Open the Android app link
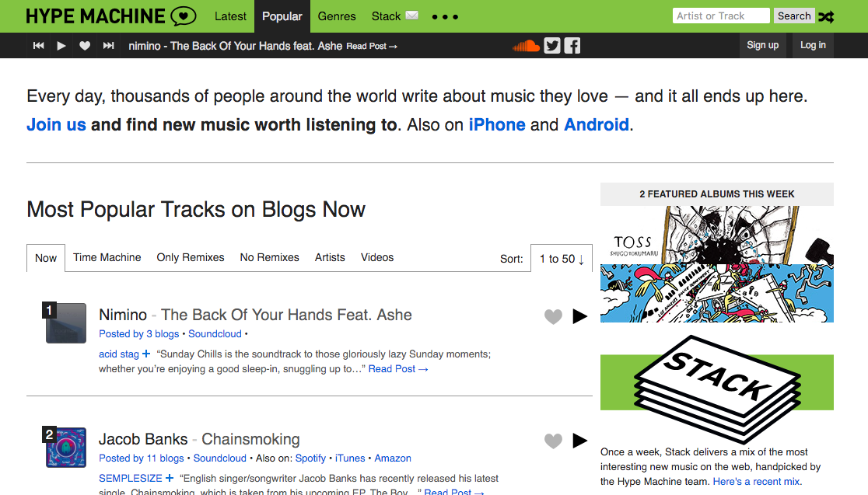The width and height of the screenshot is (868, 495). [x=597, y=124]
